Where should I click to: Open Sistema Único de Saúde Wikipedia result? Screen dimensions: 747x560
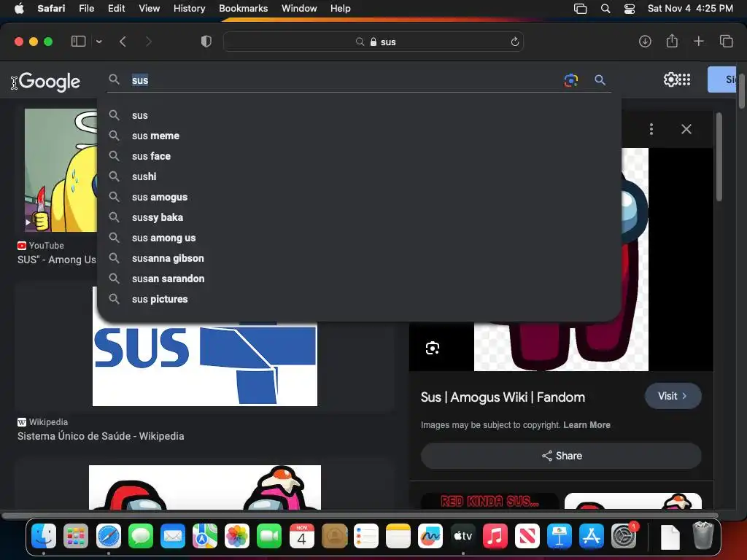click(x=101, y=436)
